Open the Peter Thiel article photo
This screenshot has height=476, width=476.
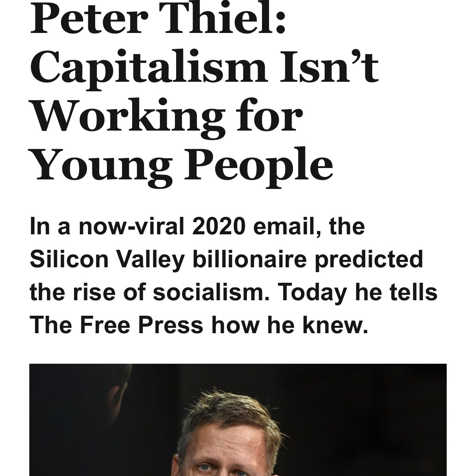[x=238, y=419]
